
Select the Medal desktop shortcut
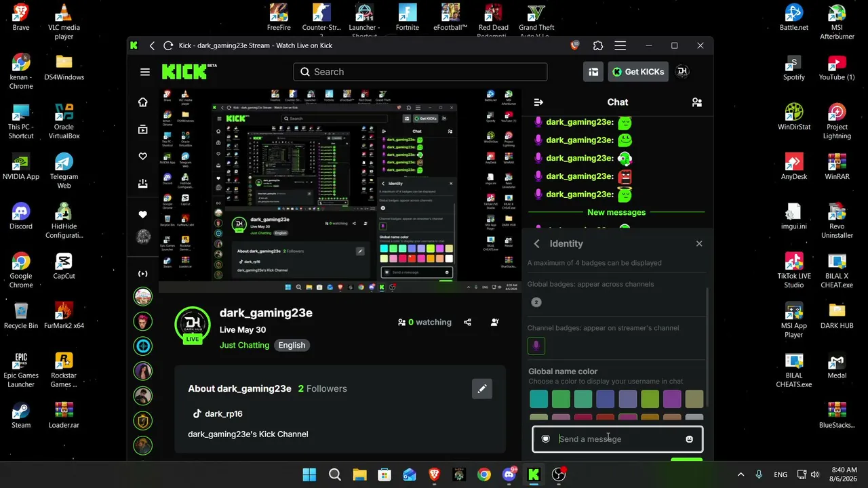click(837, 366)
